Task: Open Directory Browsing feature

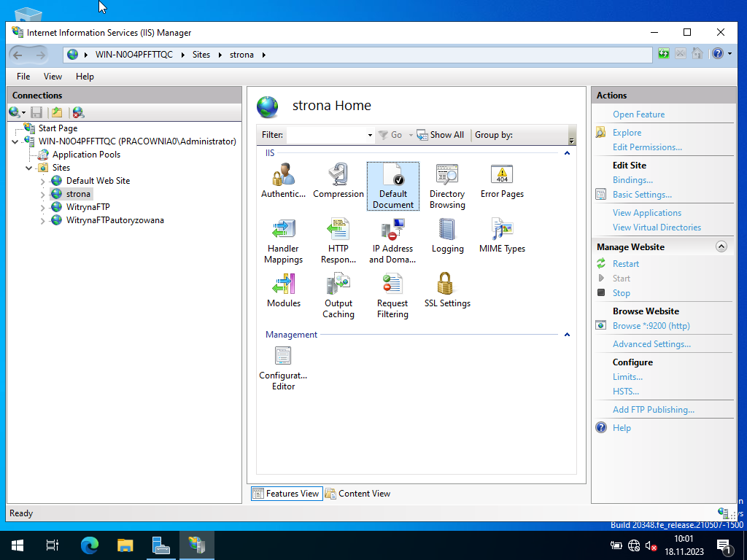Action: pos(447,186)
